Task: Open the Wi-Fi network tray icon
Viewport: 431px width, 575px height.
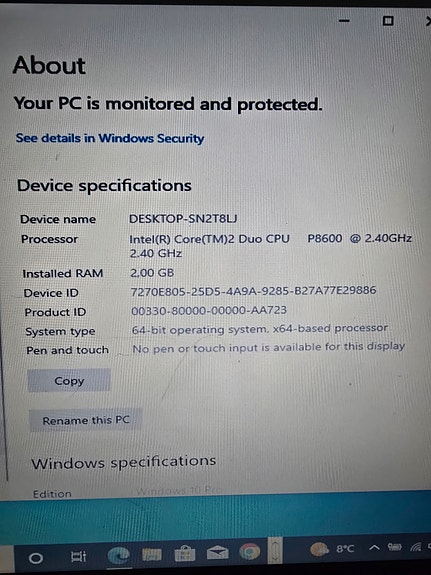Action: (x=416, y=547)
